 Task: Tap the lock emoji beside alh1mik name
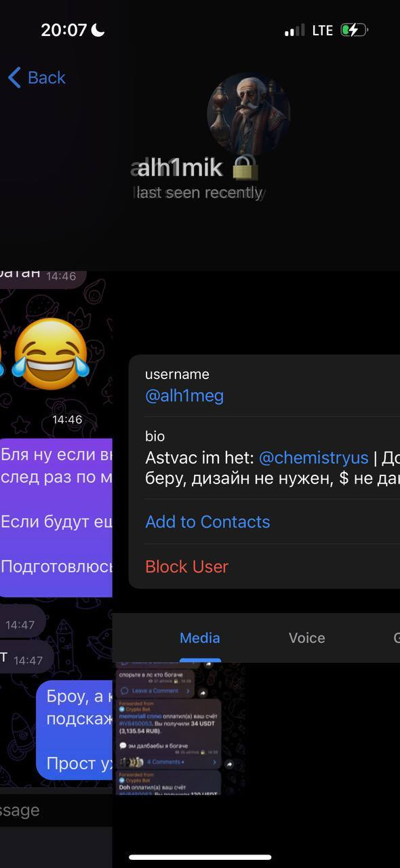click(245, 167)
